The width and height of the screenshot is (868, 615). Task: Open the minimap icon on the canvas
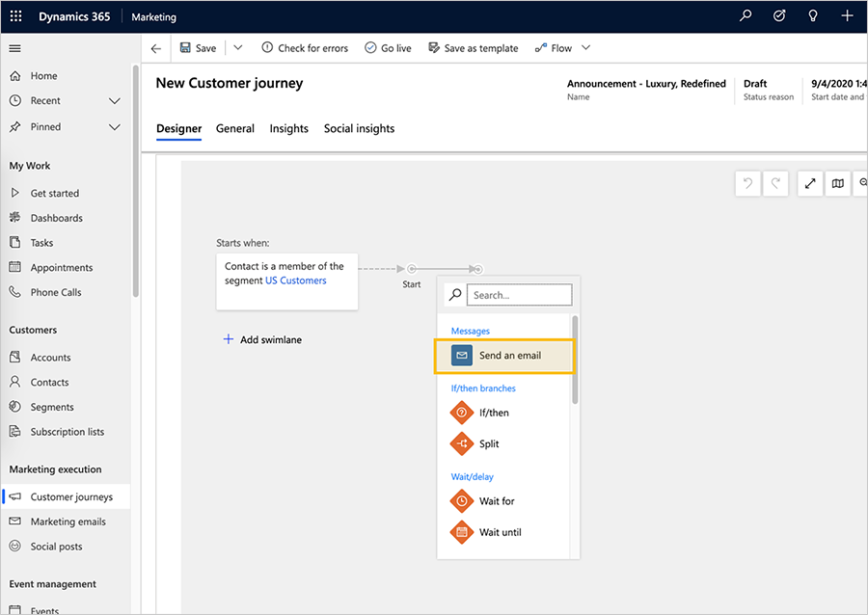click(x=837, y=183)
